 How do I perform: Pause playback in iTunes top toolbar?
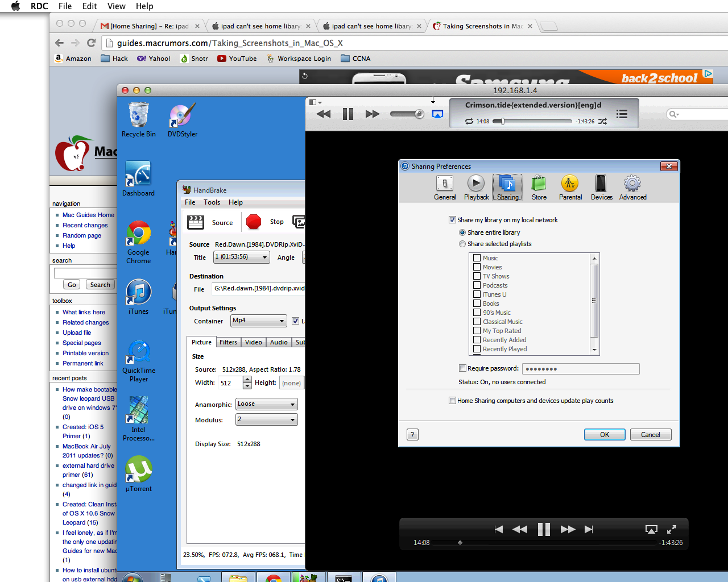coord(348,114)
